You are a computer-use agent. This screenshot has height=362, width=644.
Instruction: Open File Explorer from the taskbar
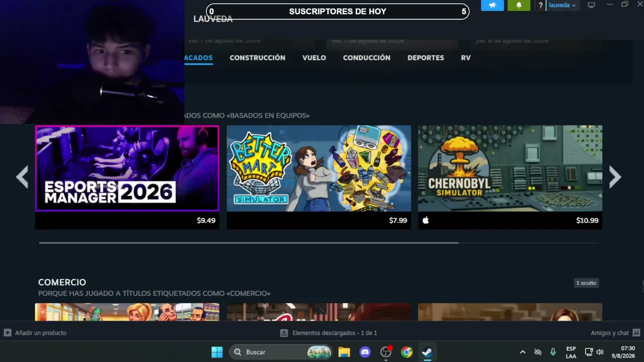click(x=344, y=352)
